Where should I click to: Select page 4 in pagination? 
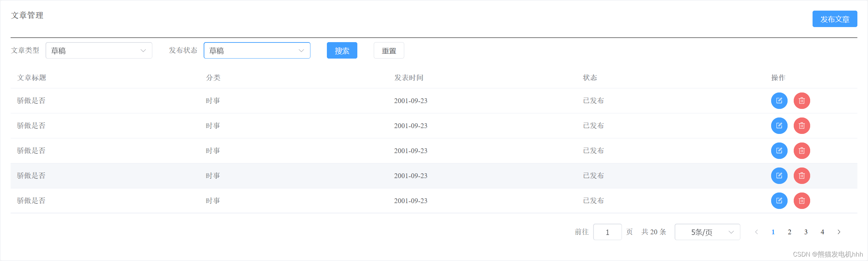pyautogui.click(x=822, y=232)
